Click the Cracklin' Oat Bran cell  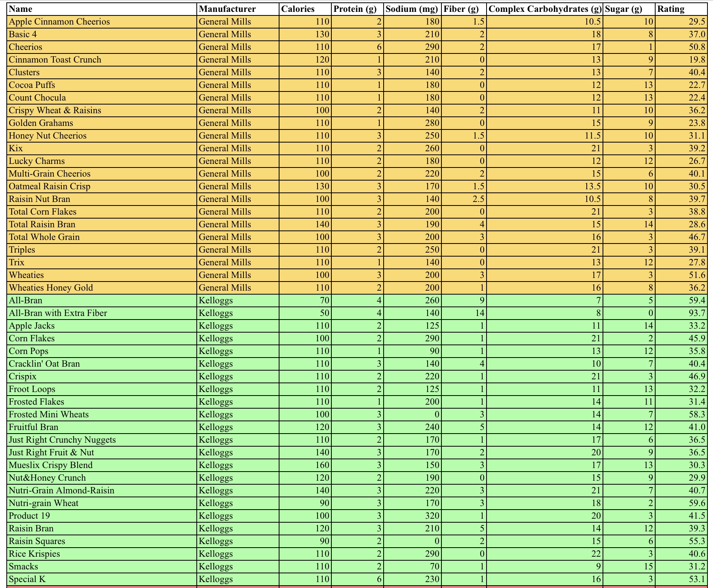tap(102, 364)
